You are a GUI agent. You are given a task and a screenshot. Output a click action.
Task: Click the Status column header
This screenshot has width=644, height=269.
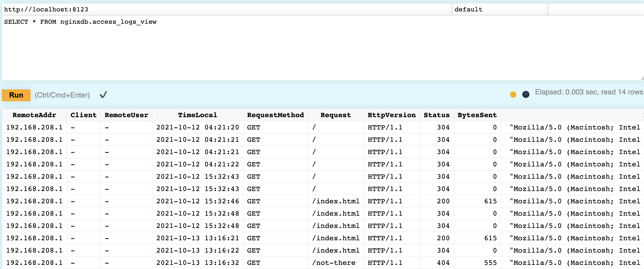click(436, 115)
